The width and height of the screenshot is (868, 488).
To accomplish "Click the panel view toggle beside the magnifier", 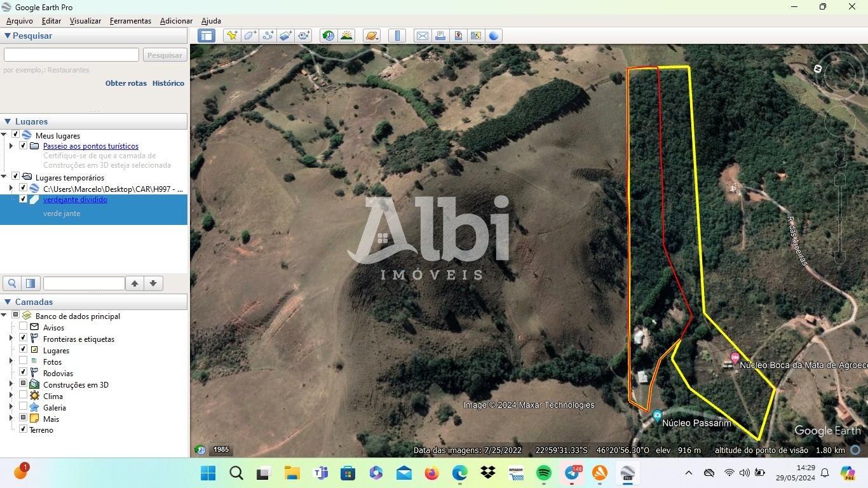I will tap(30, 283).
